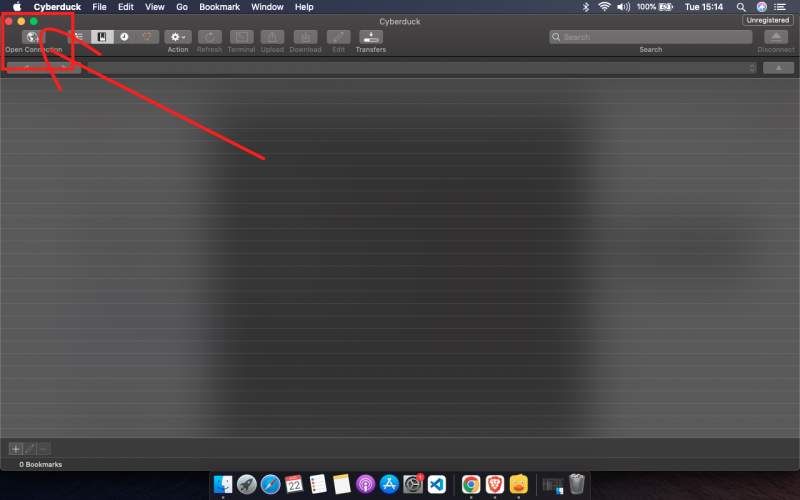Screen dimensions: 800x500
Task: Click the Terminal toolbar icon
Action: pos(241,37)
